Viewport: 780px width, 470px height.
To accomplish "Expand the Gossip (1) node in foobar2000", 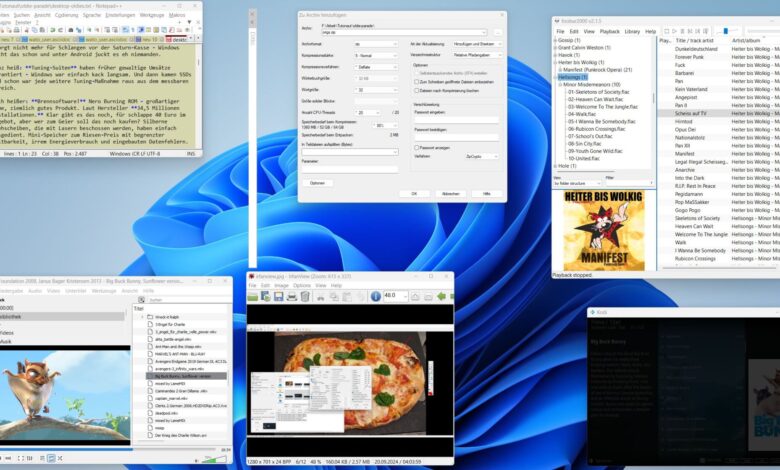I will point(555,40).
